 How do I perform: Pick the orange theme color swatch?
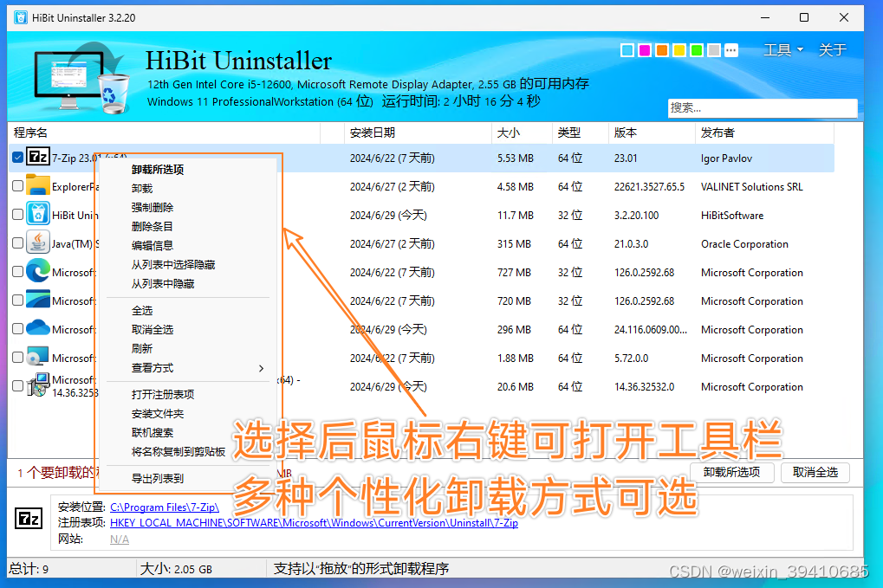click(x=662, y=50)
